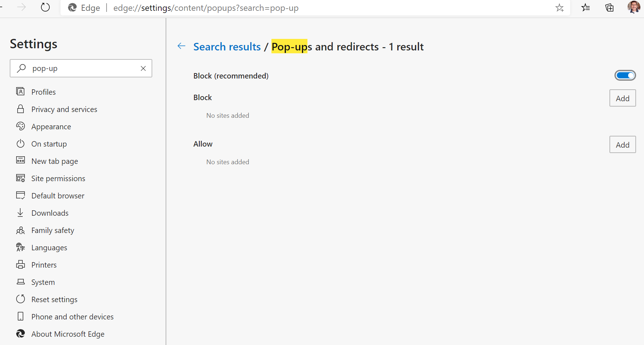This screenshot has height=345, width=644.
Task: Navigate back with the back arrow
Action: (181, 46)
